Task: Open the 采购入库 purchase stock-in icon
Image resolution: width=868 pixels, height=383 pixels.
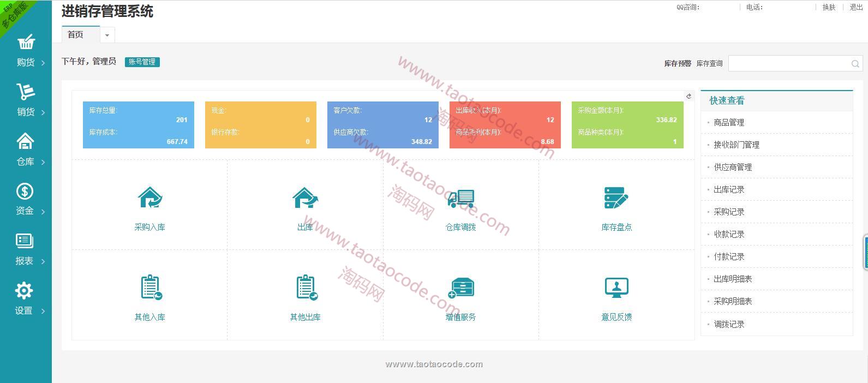Action: click(x=149, y=198)
